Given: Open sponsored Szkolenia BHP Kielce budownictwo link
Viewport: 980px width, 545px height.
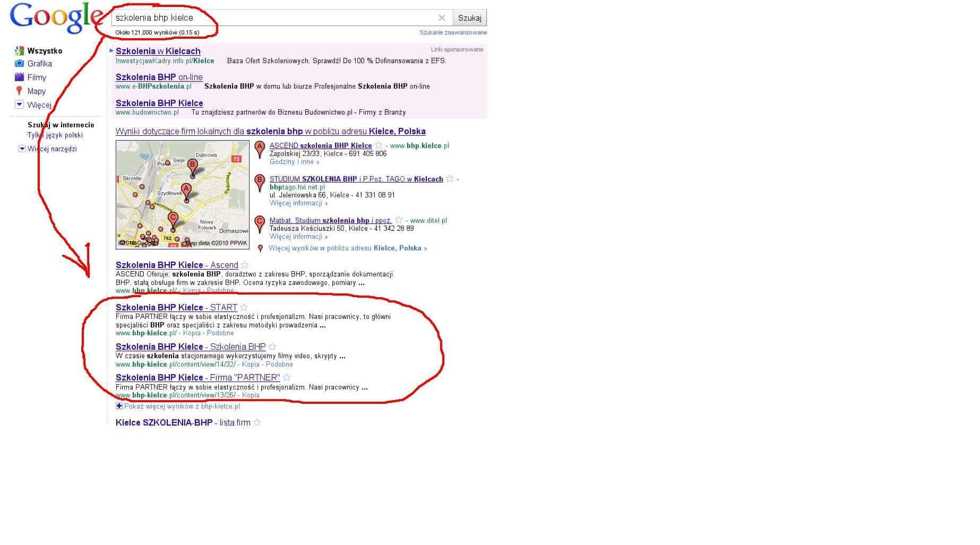Looking at the screenshot, I should [159, 103].
